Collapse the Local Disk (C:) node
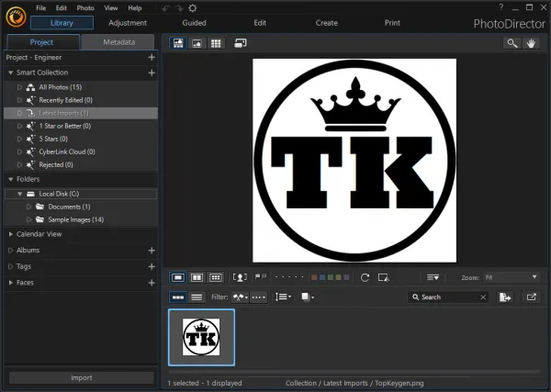This screenshot has width=551, height=392. click(19, 194)
